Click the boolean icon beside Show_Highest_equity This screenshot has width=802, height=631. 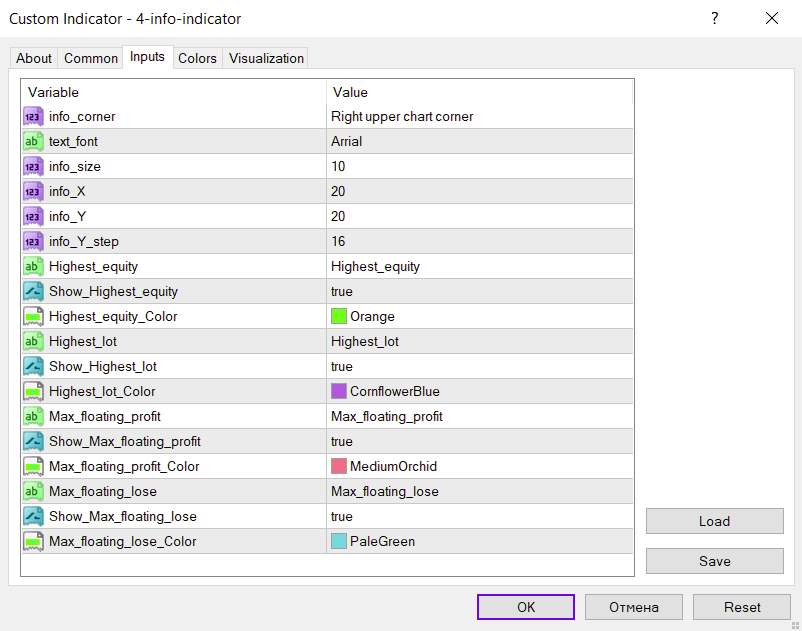coord(33,291)
